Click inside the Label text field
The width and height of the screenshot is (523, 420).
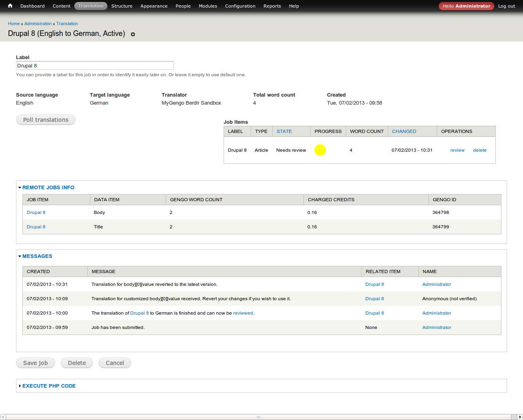(x=95, y=65)
